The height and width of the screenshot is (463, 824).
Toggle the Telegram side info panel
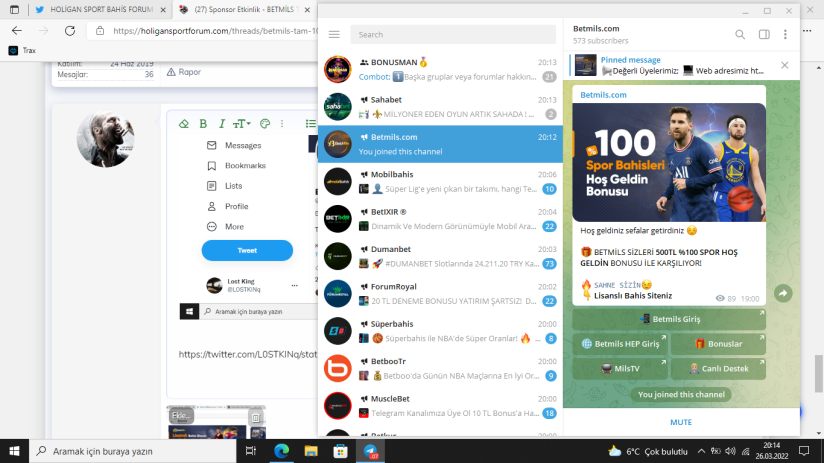[x=764, y=34]
